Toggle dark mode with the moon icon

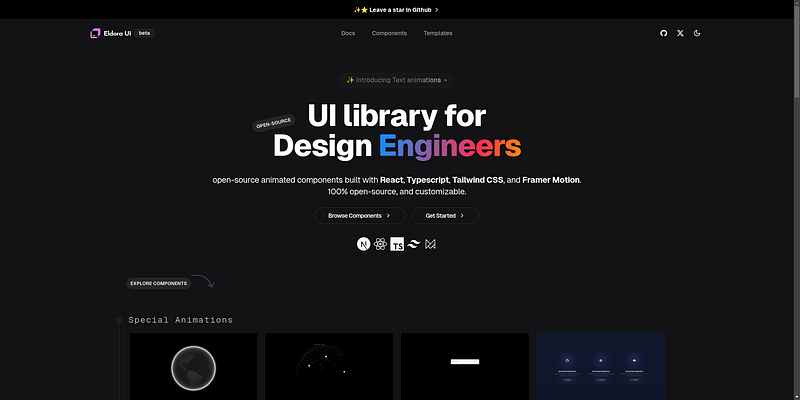697,33
